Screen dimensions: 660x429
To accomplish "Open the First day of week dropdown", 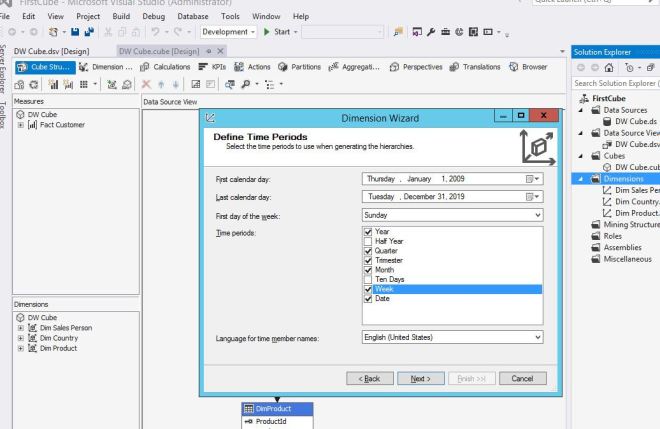I will pos(537,214).
